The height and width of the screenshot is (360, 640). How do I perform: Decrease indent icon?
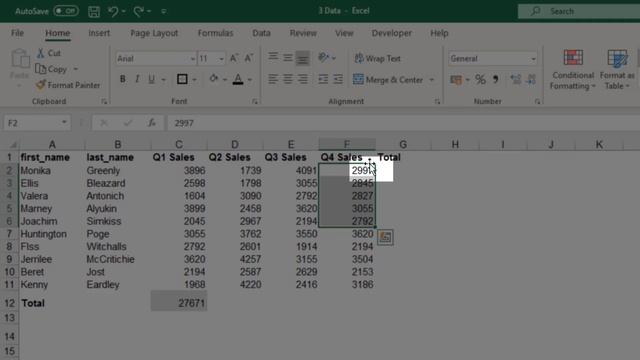(323, 79)
